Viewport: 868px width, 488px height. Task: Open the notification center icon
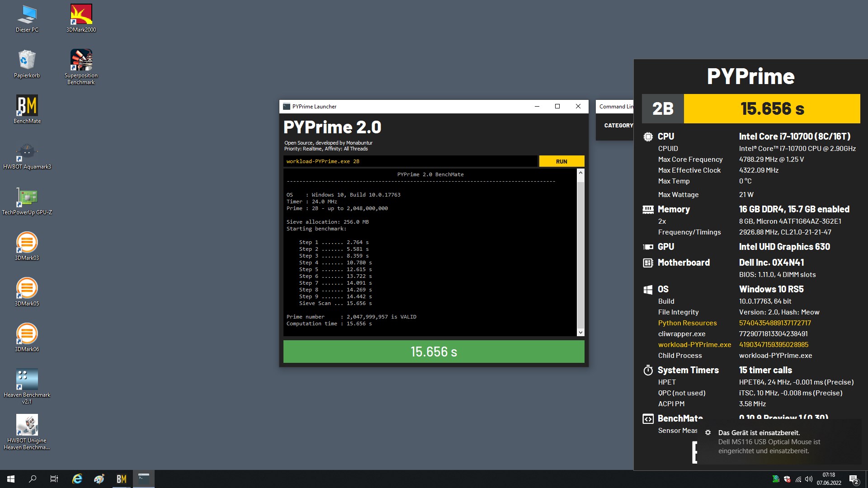click(x=854, y=479)
